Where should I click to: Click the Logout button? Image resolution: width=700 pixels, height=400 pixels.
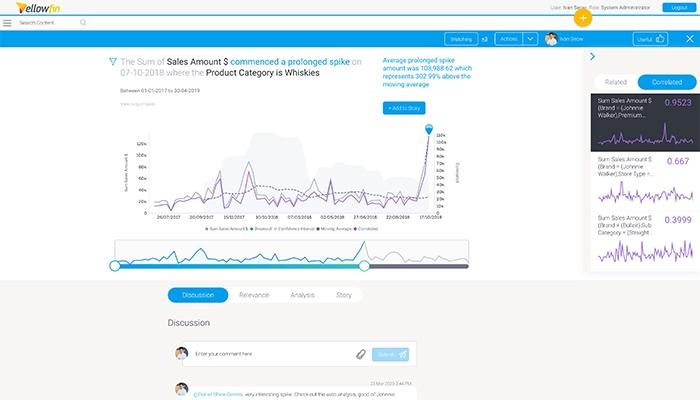[x=679, y=8]
